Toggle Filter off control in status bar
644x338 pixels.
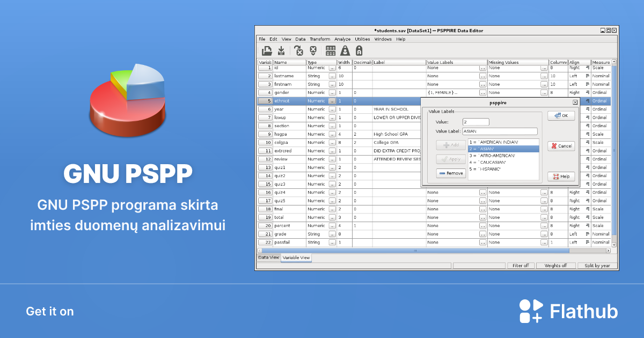(521, 265)
